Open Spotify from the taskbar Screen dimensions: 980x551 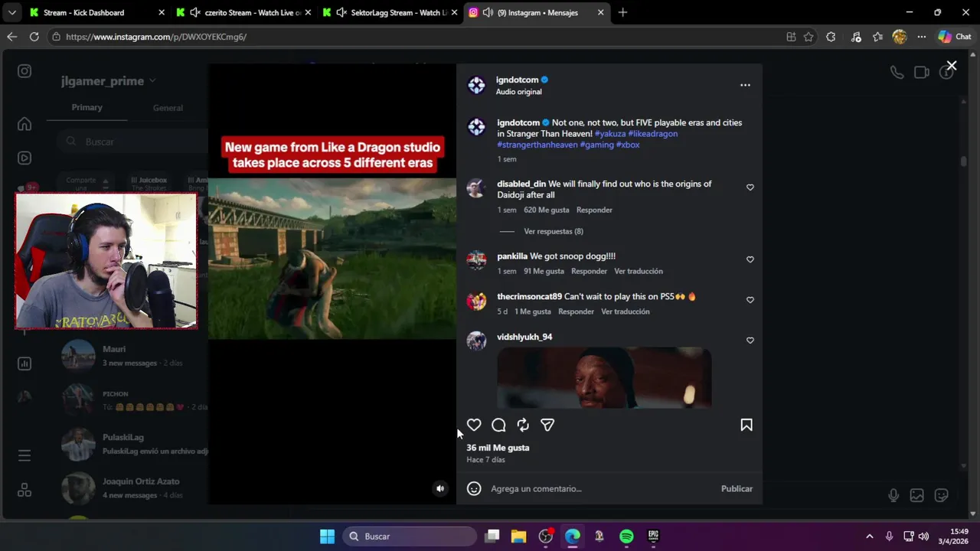tap(626, 536)
